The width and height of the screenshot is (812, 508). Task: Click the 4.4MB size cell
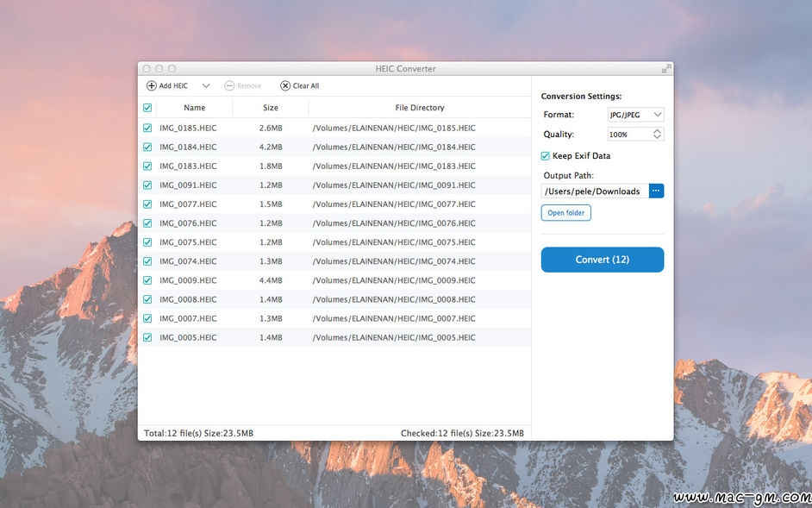click(271, 280)
